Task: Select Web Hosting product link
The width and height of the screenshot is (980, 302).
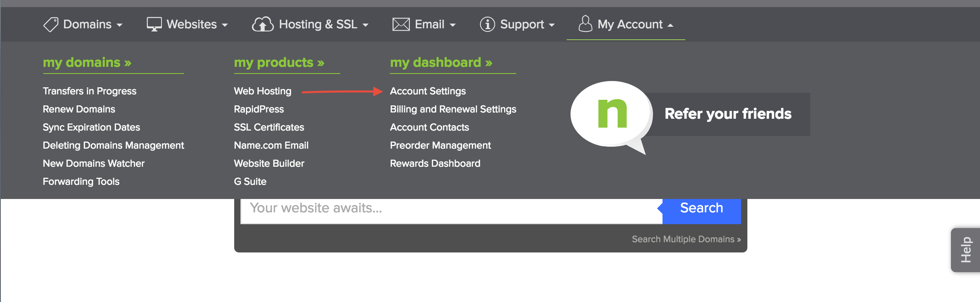Action: tap(262, 91)
